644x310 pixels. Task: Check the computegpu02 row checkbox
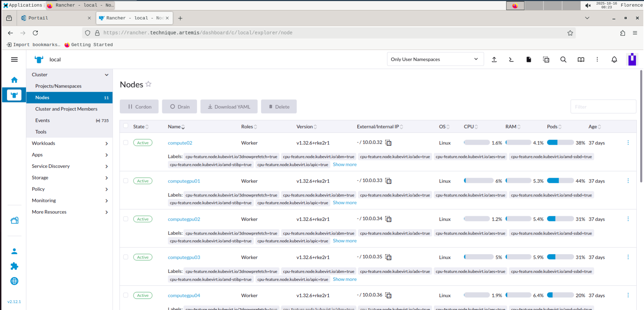125,219
